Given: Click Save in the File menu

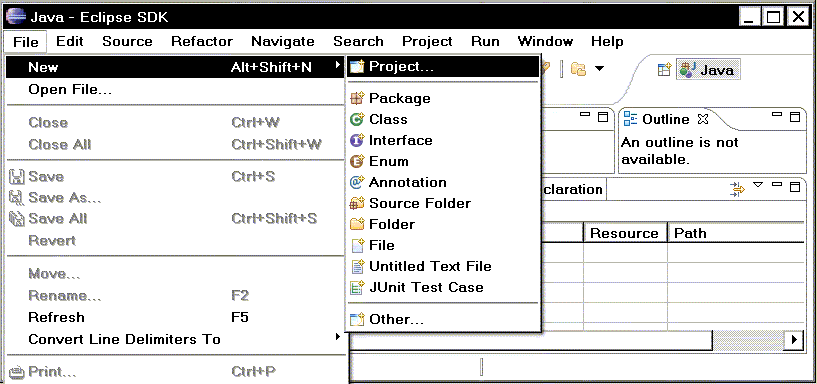Looking at the screenshot, I should click(x=176, y=177).
